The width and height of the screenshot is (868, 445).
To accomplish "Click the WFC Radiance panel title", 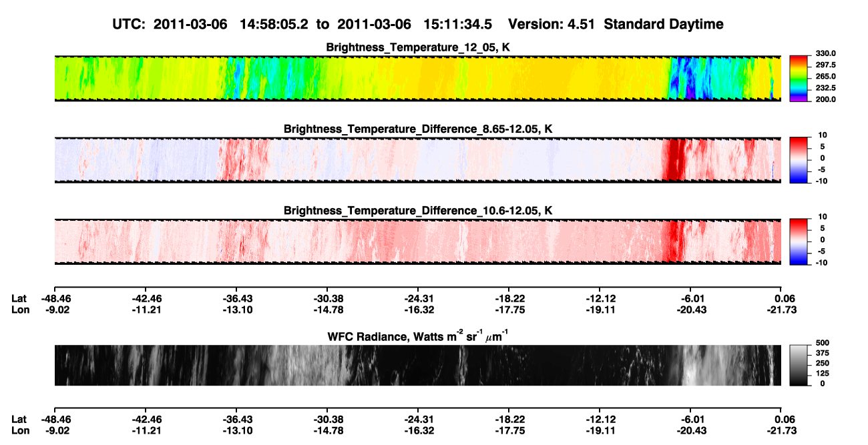I will pyautogui.click(x=418, y=336).
